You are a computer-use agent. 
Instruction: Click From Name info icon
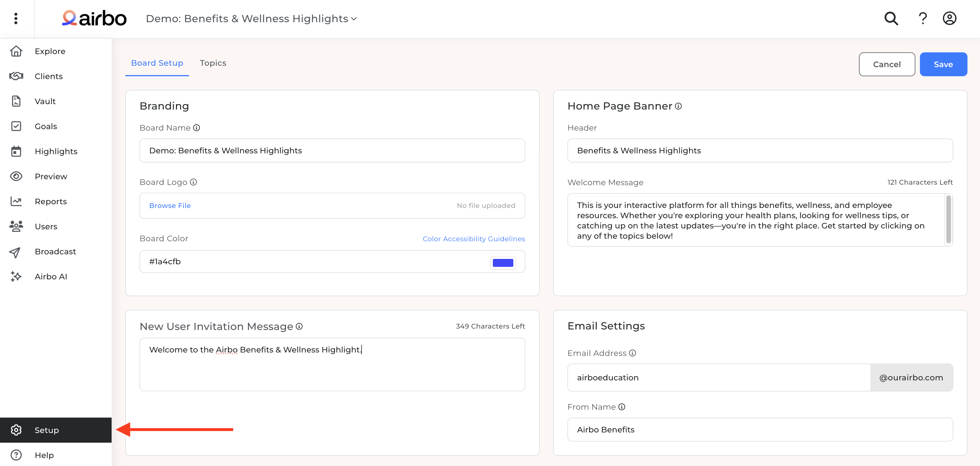tap(622, 407)
